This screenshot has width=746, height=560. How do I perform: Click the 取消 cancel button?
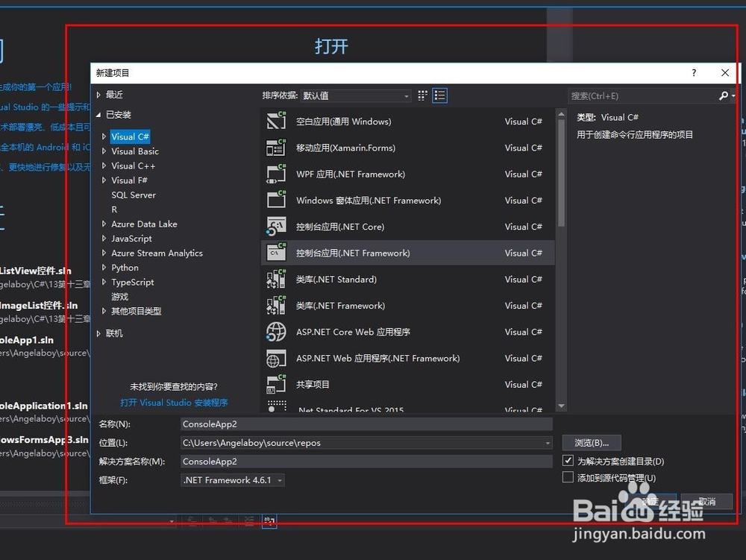(706, 502)
